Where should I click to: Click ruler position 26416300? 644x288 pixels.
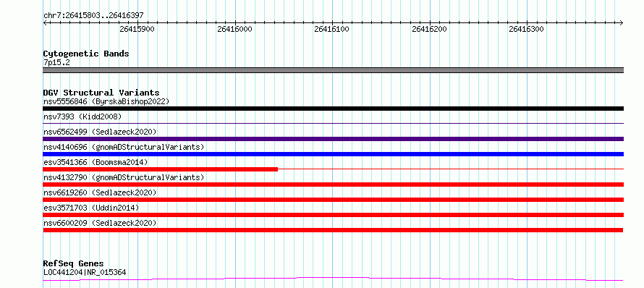pyautogui.click(x=527, y=29)
